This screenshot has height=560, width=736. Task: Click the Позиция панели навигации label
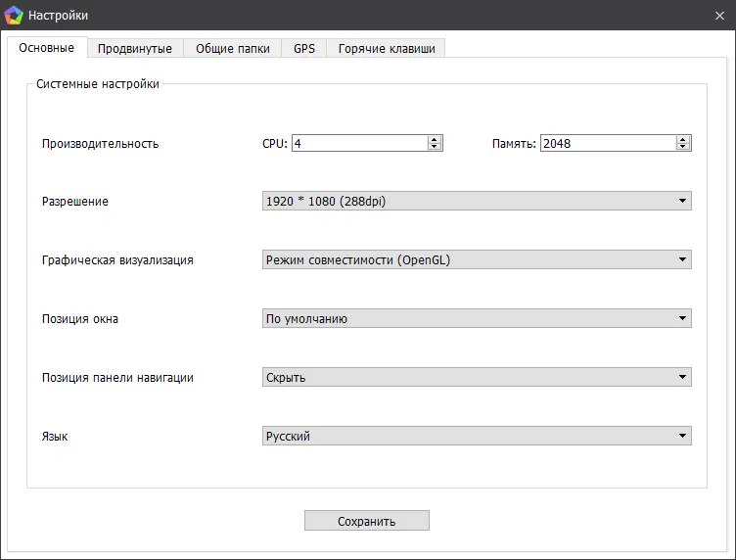117,377
